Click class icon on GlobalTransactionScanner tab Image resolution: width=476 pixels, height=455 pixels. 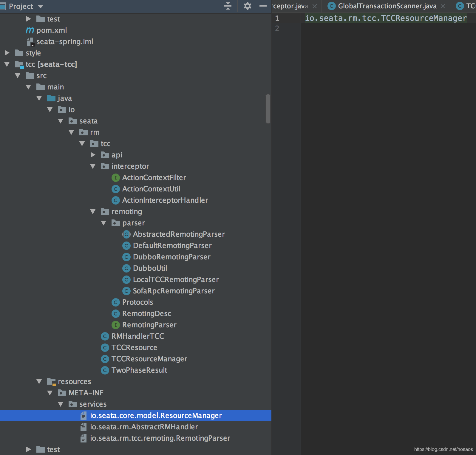pyautogui.click(x=331, y=6)
